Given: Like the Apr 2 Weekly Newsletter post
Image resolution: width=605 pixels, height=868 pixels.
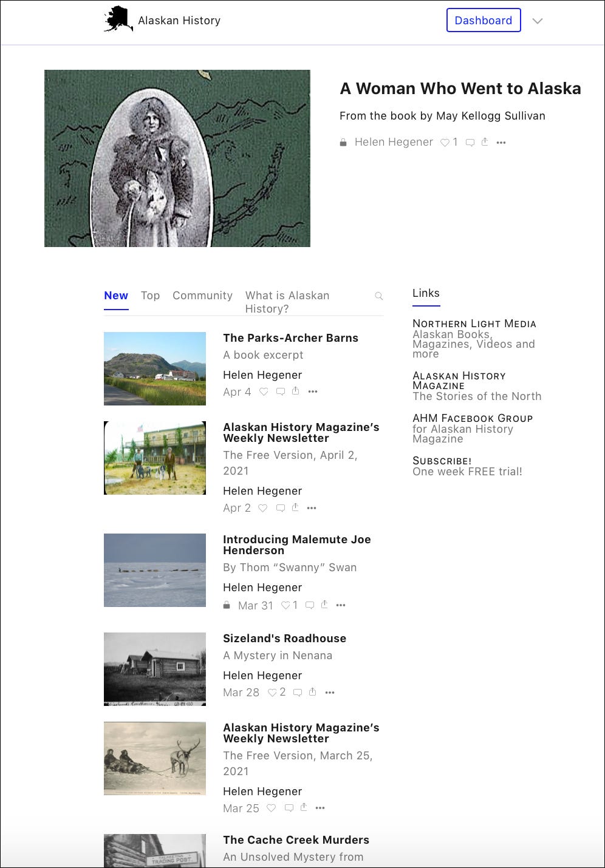Looking at the screenshot, I should point(263,509).
